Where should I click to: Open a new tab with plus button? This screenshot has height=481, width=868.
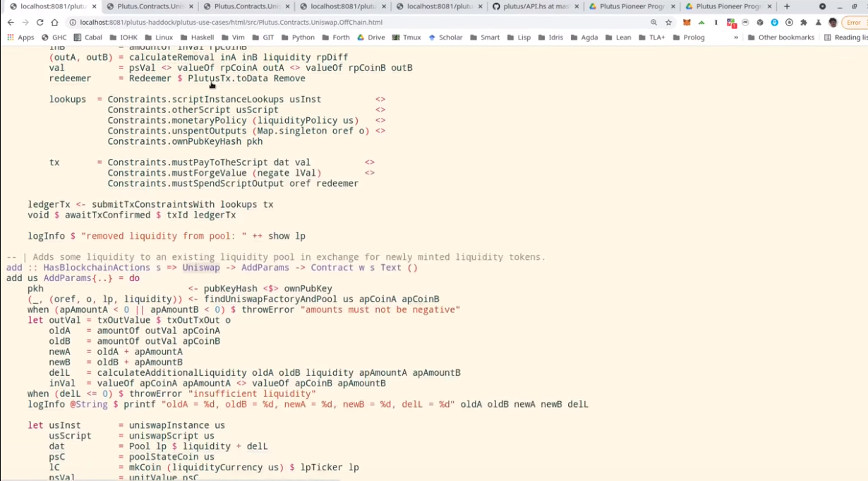coord(787,6)
